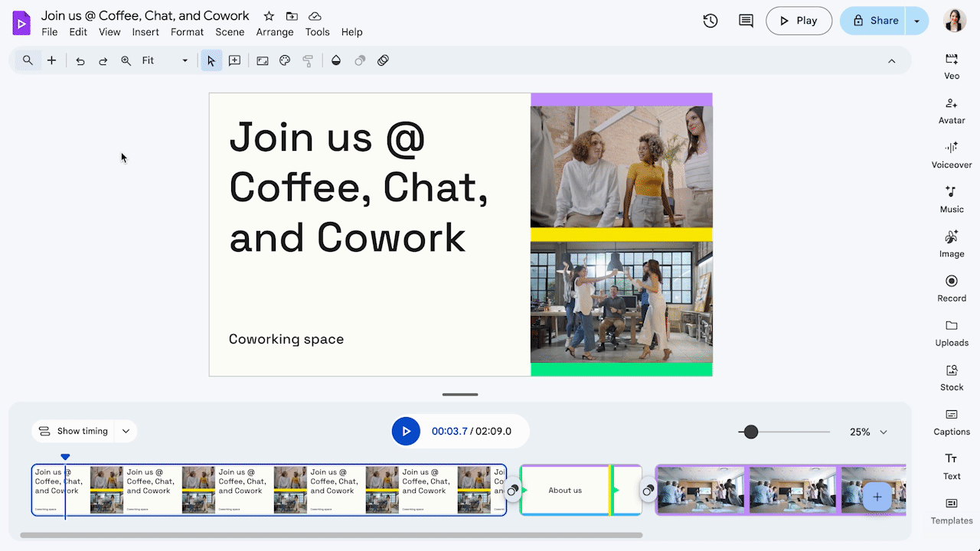The image size is (980, 551).
Task: Open the Fit zoom dropdown
Action: click(183, 60)
